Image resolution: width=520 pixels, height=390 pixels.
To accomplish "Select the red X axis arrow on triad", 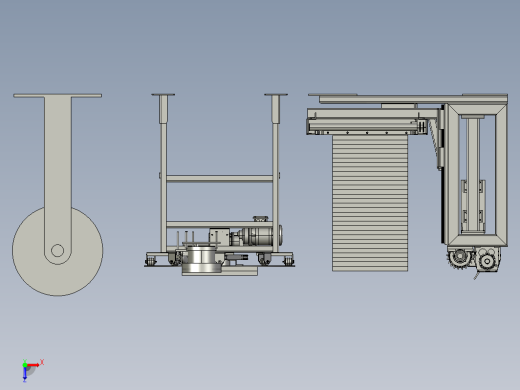I will [34, 365].
